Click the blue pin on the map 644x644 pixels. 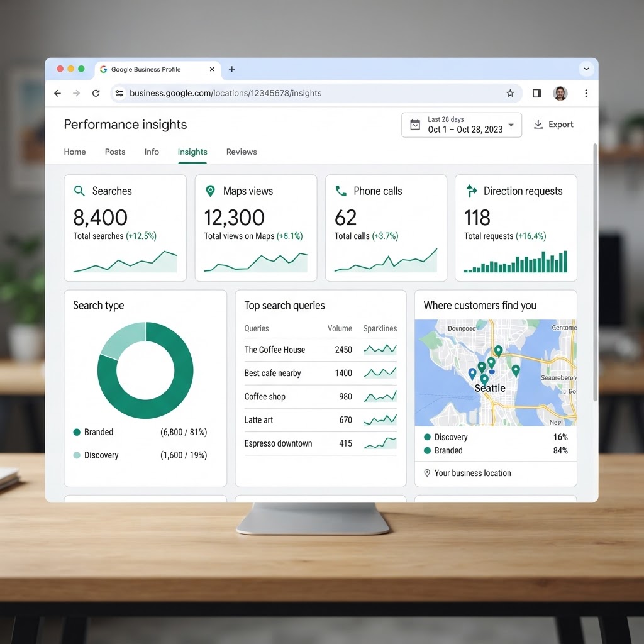click(472, 374)
